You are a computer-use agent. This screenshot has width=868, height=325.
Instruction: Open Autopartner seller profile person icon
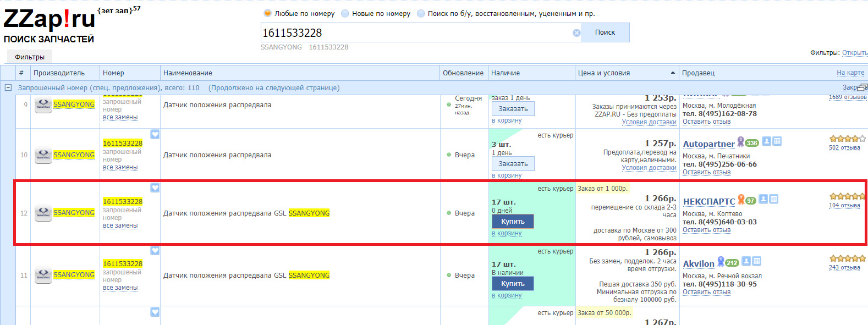[766, 141]
